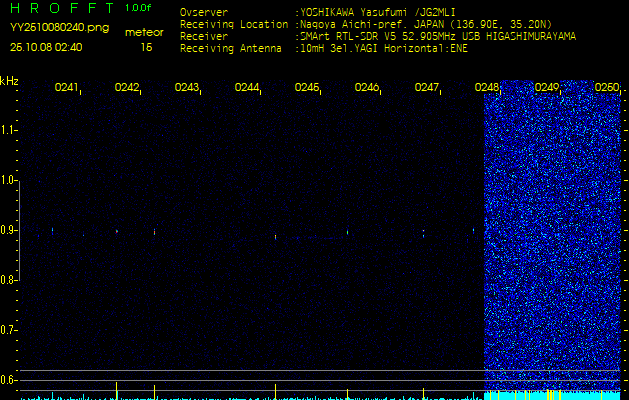Select the 0242 time tick label
The image size is (629, 400).
[126, 88]
